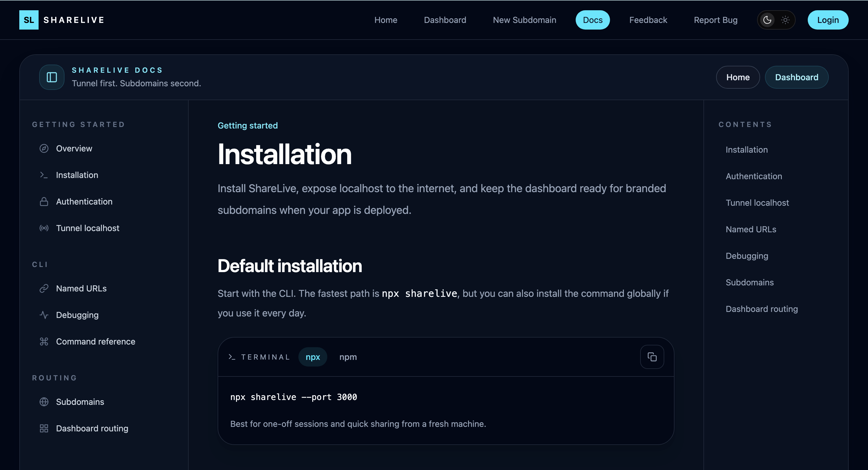Open Dashboard in the top navigation
The image size is (868, 470).
(445, 20)
